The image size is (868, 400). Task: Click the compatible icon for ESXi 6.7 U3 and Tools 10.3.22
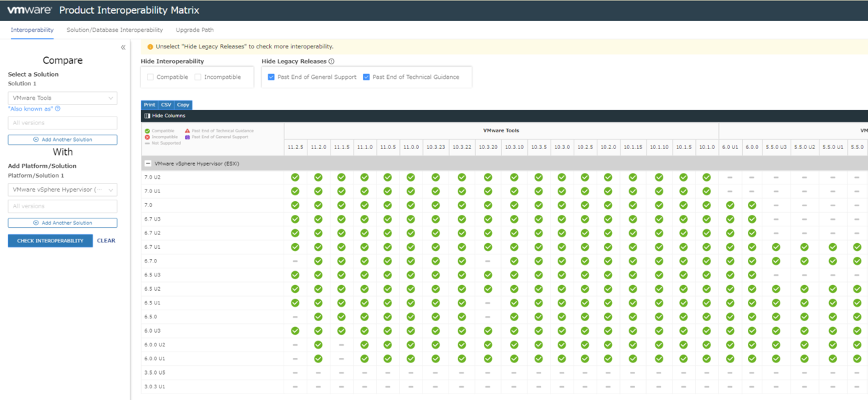[461, 219]
